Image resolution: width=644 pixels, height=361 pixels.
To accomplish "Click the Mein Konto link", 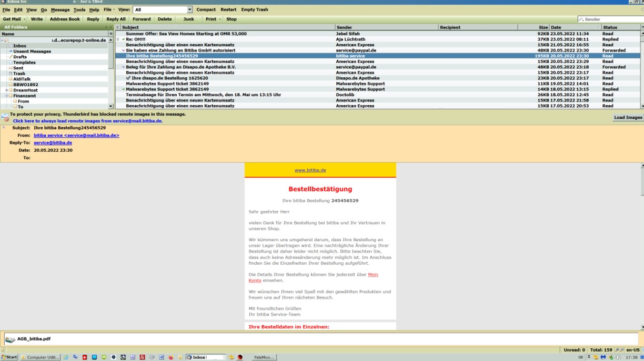I will click(x=314, y=277).
